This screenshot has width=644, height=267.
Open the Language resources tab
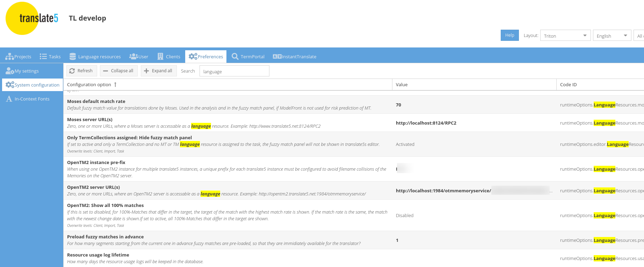(95, 57)
